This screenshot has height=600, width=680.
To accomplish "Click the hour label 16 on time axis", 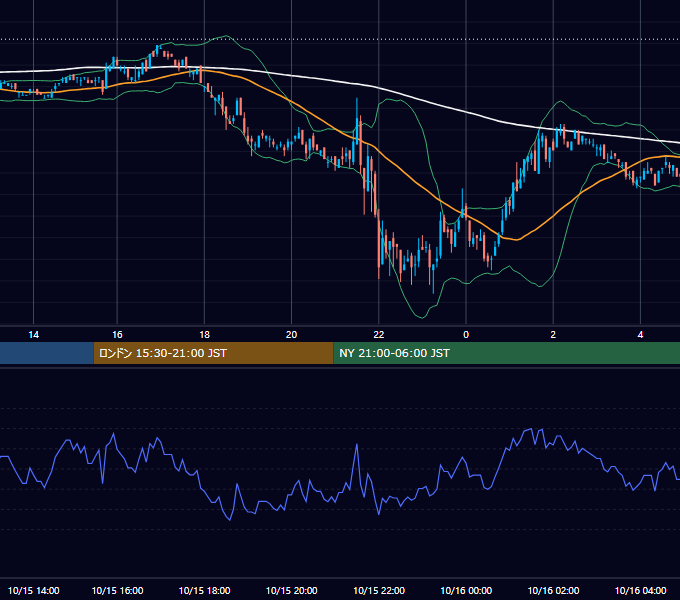I will (x=117, y=335).
